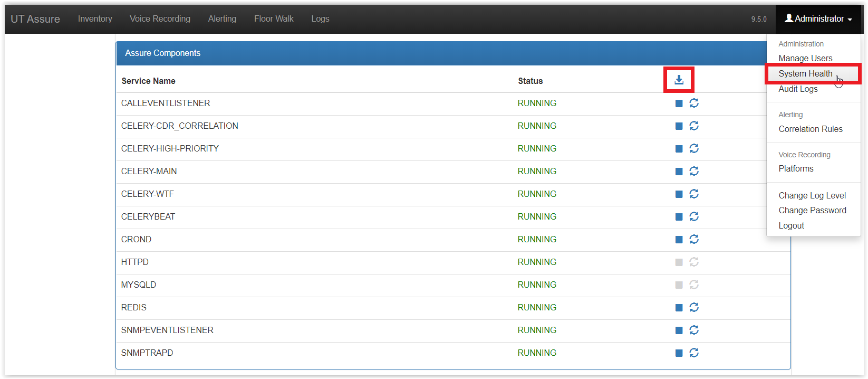The height and width of the screenshot is (379, 868).
Task: Choose Change Password option
Action: [812, 210]
